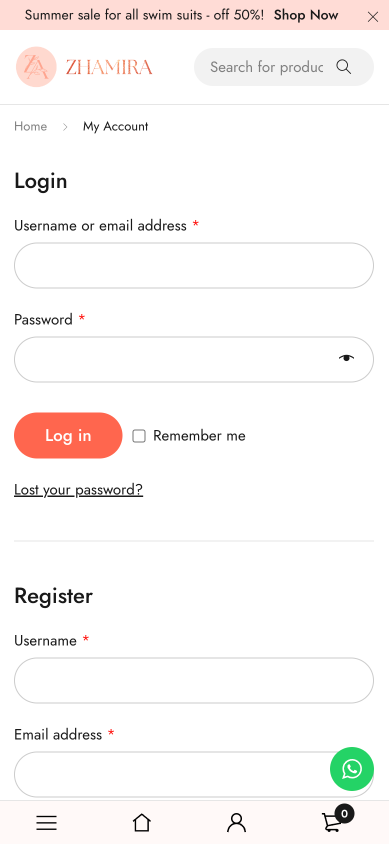Tap the home icon in bottom navigation

coord(142,822)
